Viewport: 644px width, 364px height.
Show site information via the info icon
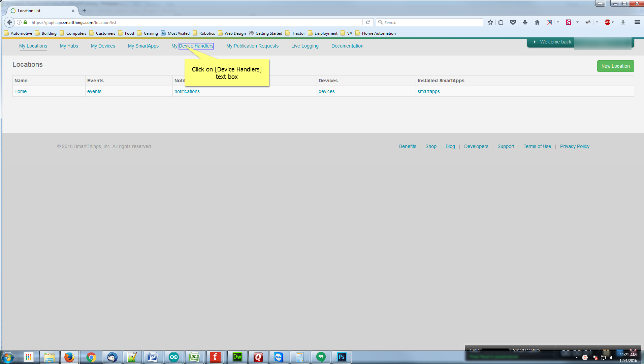click(x=19, y=22)
